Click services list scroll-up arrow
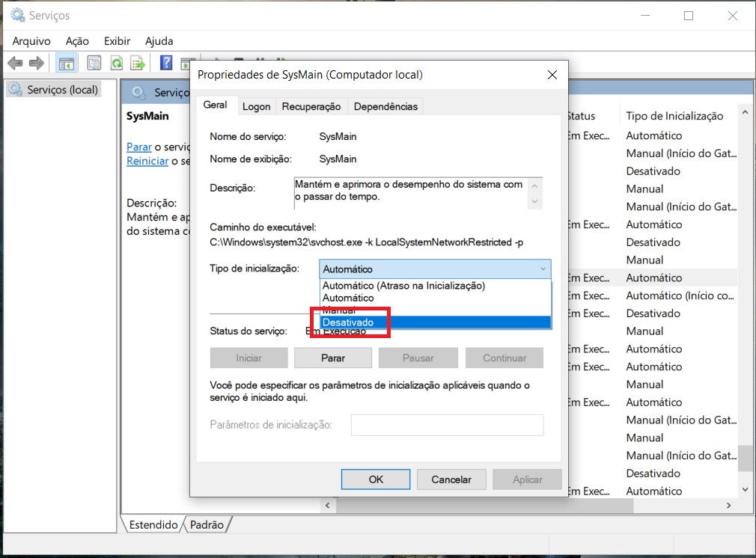Image resolution: width=756 pixels, height=558 pixels. click(746, 112)
